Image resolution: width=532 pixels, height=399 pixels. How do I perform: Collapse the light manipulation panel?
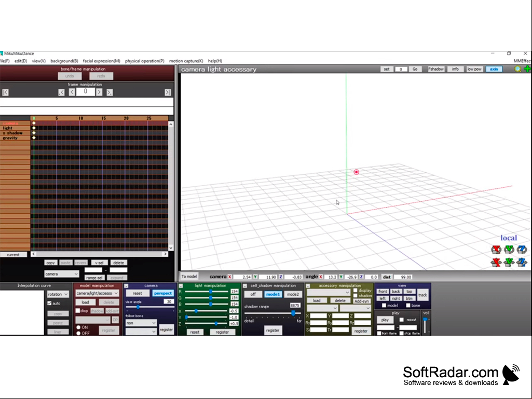(181, 286)
